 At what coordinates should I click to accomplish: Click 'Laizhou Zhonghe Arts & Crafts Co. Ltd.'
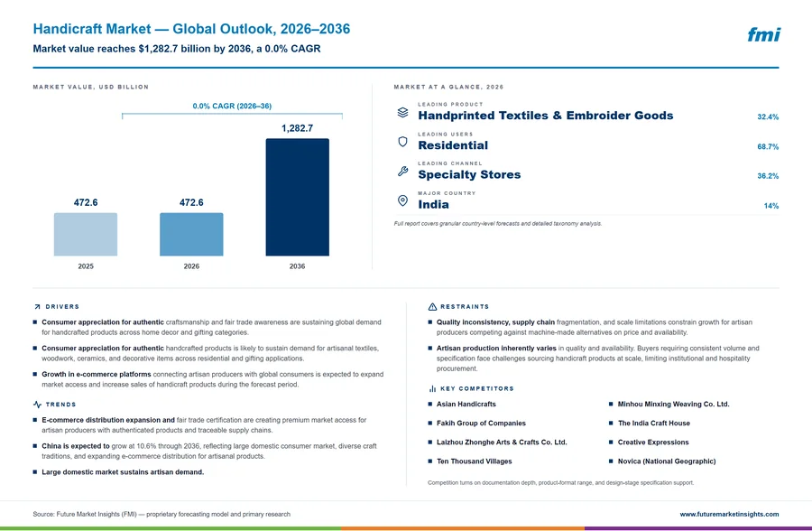pyautogui.click(x=502, y=442)
